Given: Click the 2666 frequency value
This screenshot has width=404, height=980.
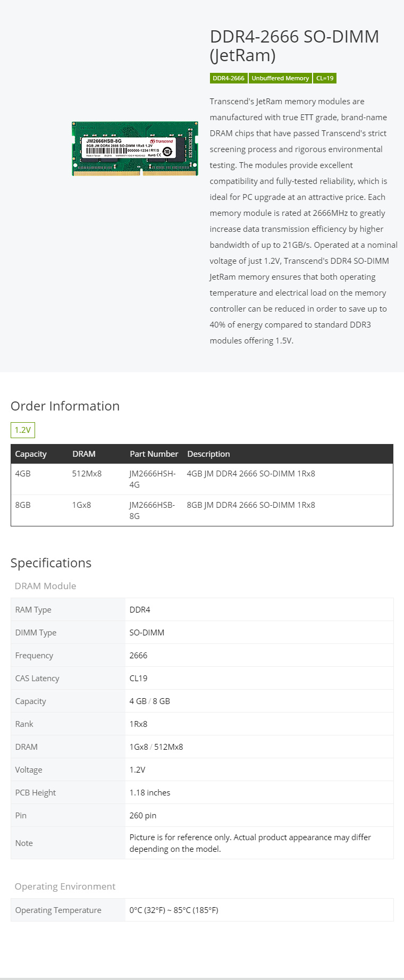Looking at the screenshot, I should pyautogui.click(x=138, y=656).
